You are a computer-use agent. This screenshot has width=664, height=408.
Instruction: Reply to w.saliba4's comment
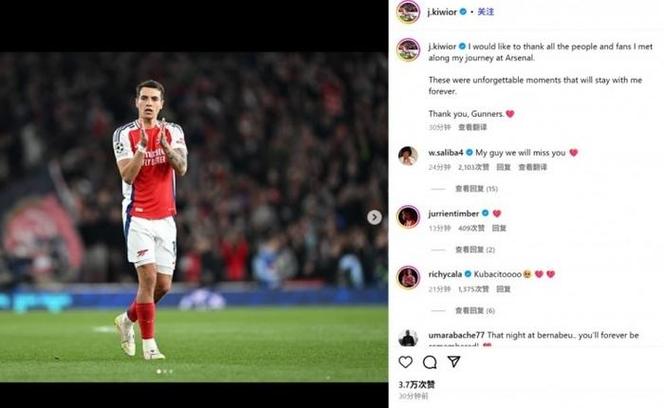[x=501, y=167]
